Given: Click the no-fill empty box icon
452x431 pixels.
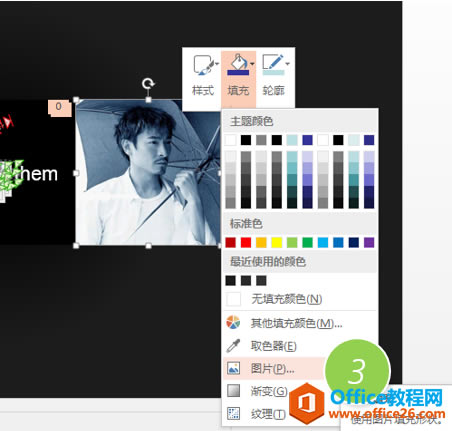Looking at the screenshot, I should tap(233, 299).
